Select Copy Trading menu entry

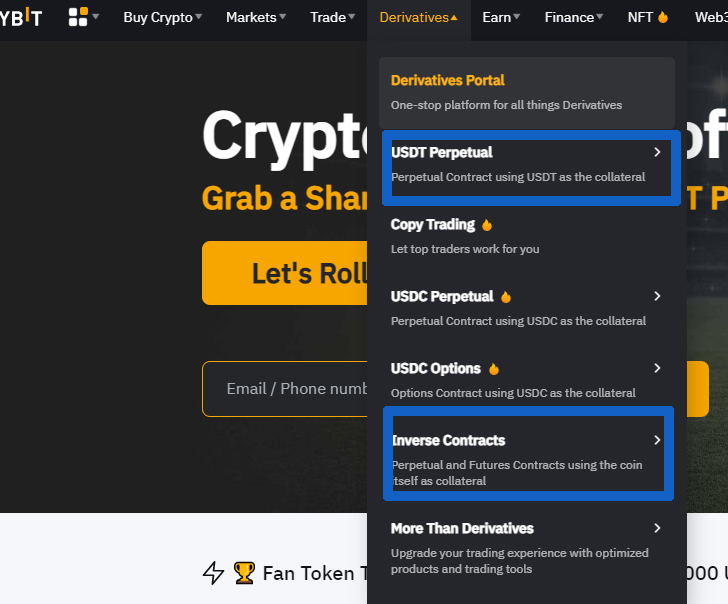(x=526, y=237)
